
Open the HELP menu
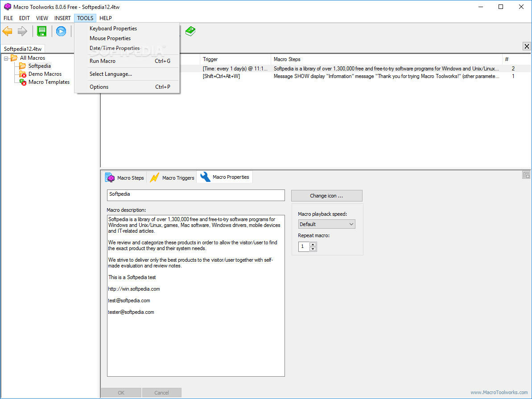tap(106, 18)
